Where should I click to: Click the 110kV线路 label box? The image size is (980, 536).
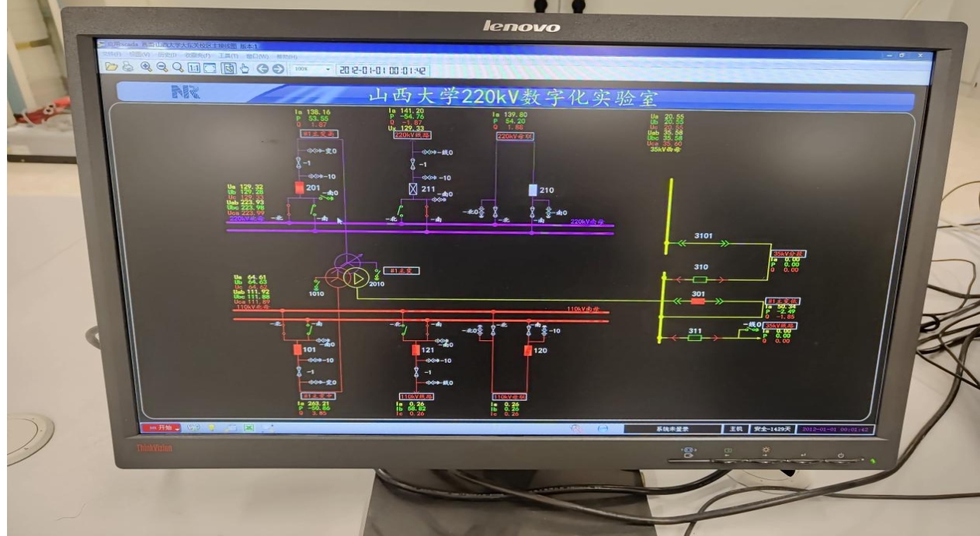click(416, 396)
